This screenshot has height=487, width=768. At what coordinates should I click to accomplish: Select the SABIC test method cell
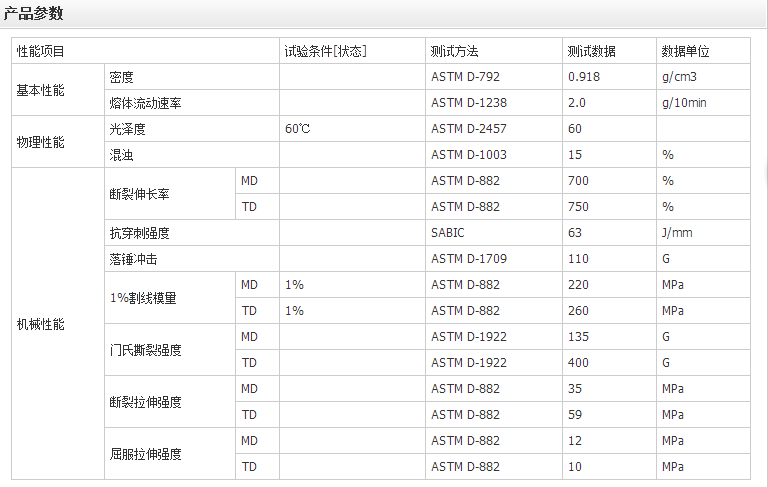click(x=448, y=233)
